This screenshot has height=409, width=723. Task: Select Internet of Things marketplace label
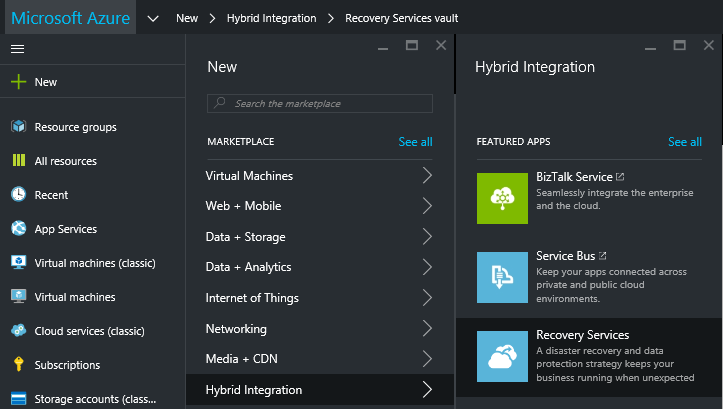tap(252, 298)
